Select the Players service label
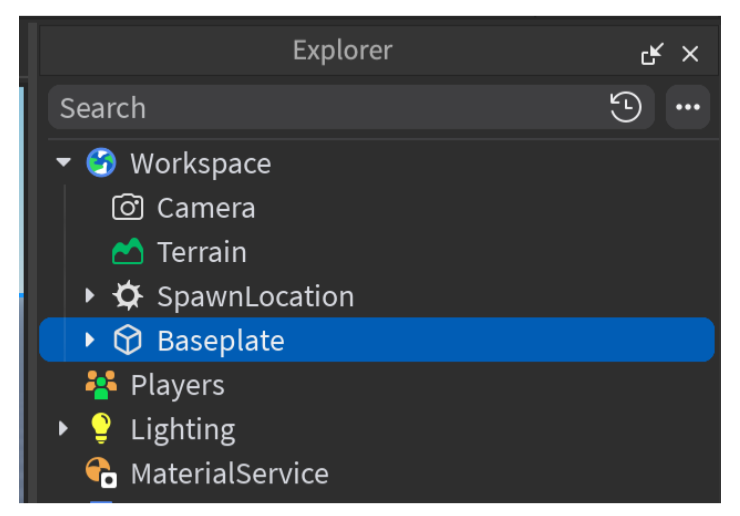740x516 pixels. click(x=177, y=385)
